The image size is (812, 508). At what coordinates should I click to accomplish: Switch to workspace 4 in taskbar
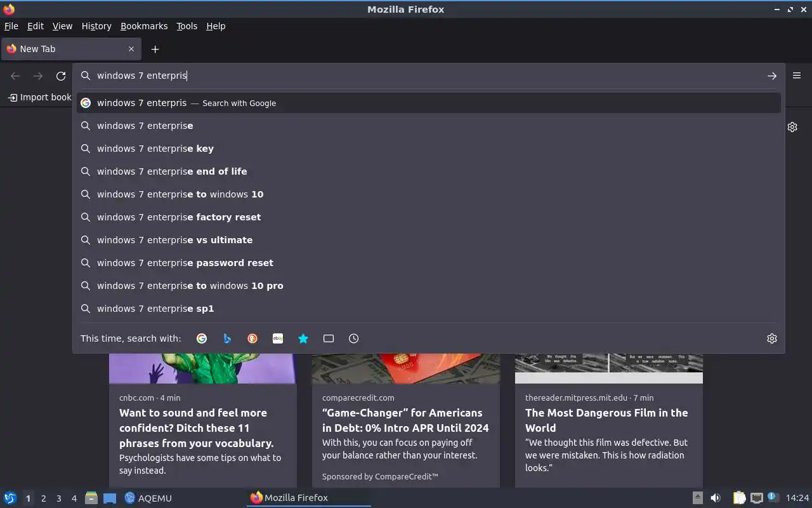point(74,498)
